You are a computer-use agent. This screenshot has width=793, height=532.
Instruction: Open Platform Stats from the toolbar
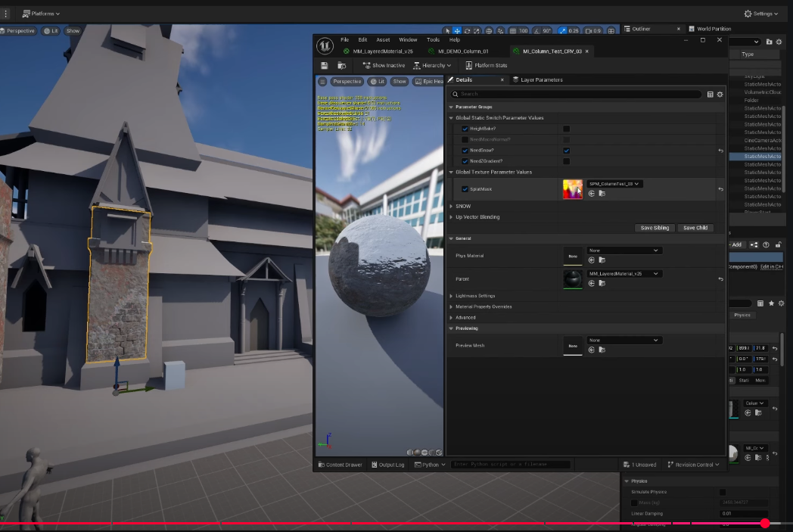pos(486,66)
